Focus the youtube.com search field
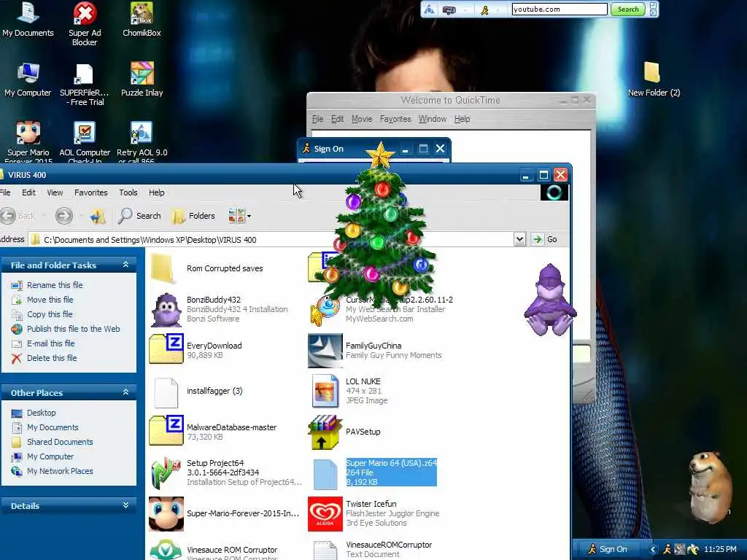 pos(560,9)
